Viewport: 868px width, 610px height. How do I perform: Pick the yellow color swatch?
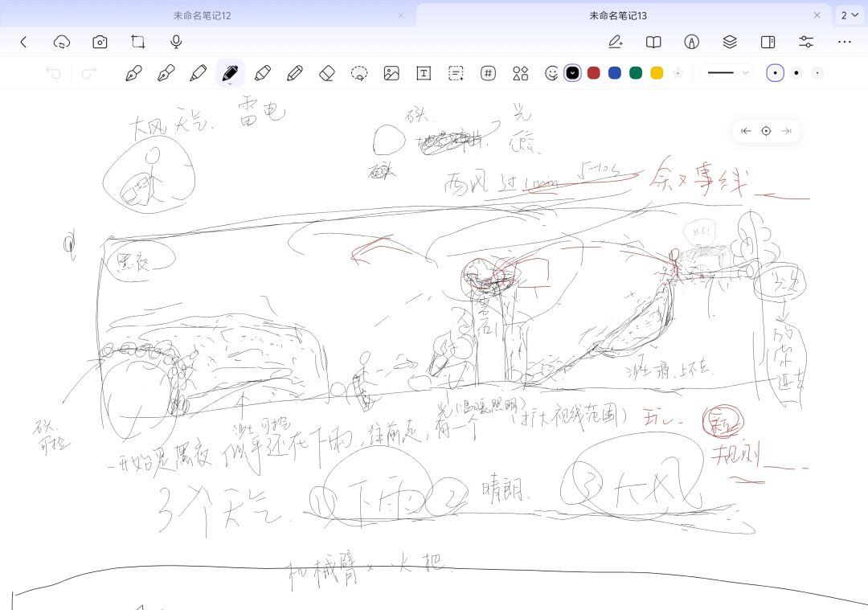[657, 73]
